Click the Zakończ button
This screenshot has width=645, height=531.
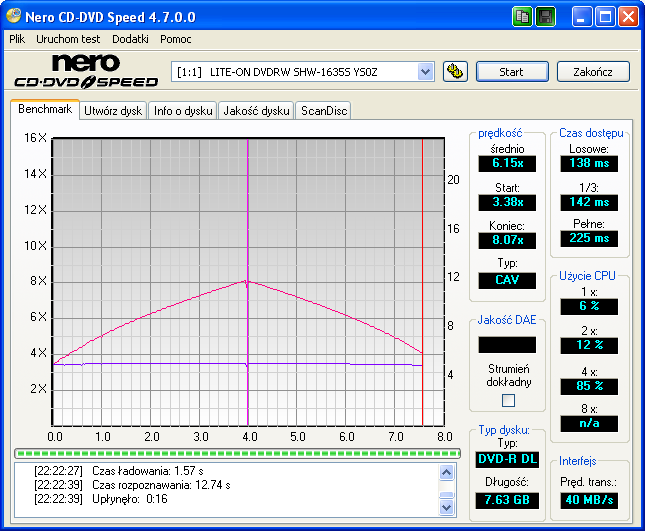[x=593, y=72]
